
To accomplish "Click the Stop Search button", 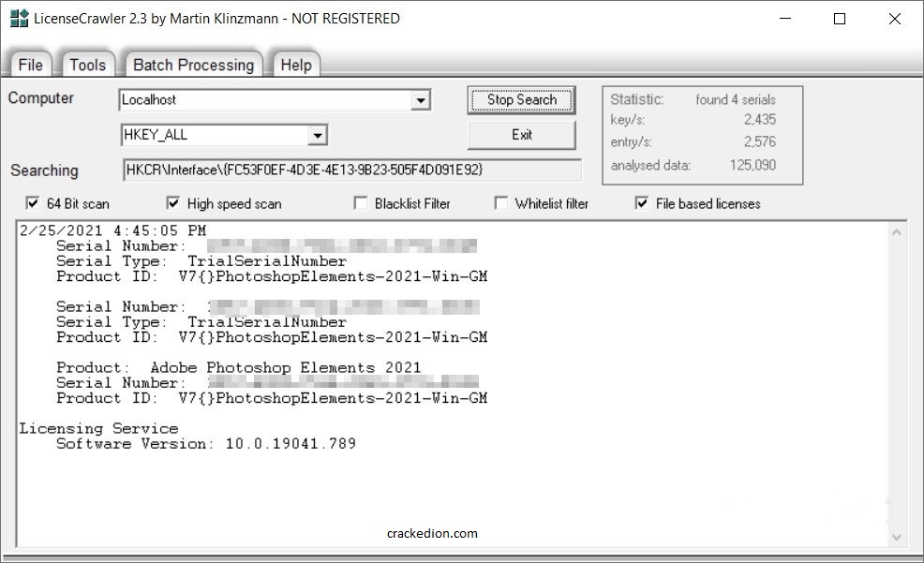I will point(522,100).
